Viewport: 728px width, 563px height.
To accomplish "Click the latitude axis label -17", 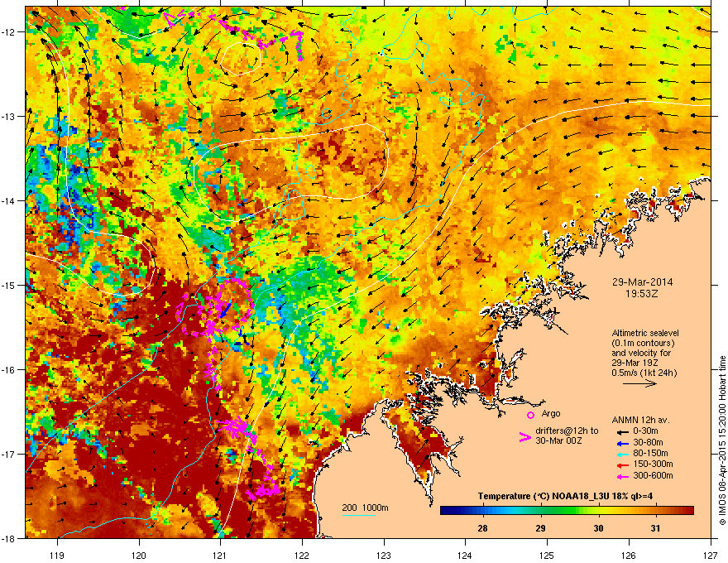I will point(9,454).
